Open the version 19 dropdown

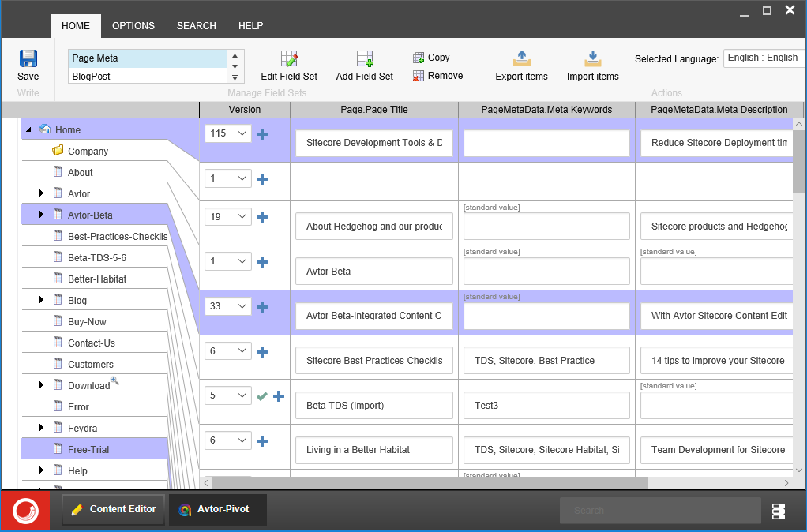pos(228,216)
